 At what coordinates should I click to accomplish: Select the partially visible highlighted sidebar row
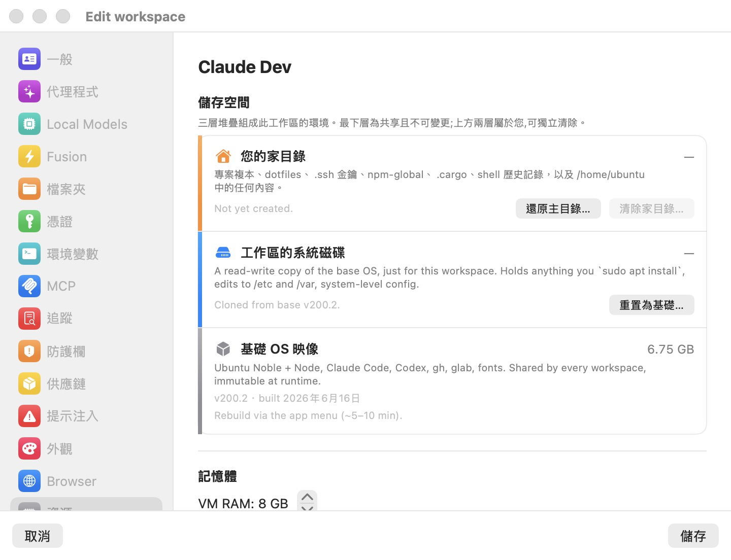[x=86, y=504]
